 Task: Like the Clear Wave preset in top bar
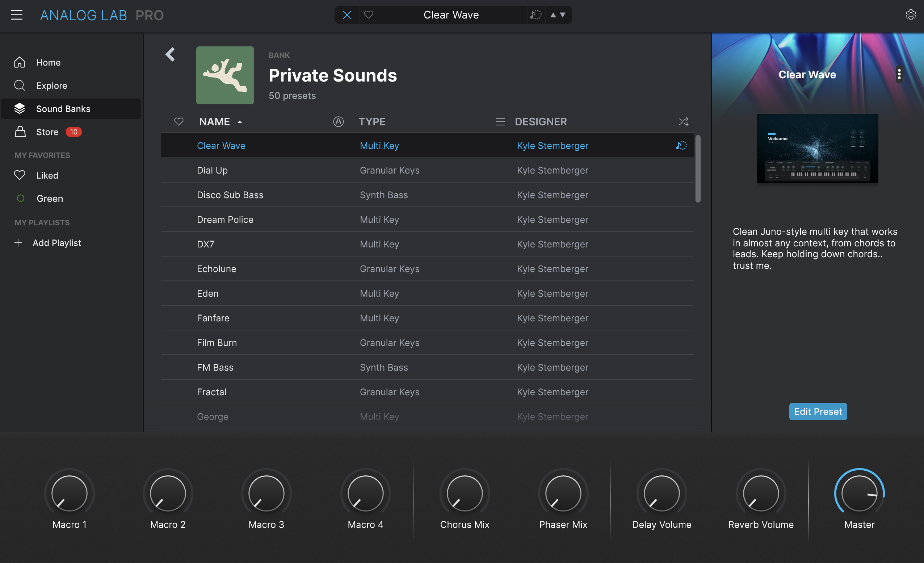(369, 15)
